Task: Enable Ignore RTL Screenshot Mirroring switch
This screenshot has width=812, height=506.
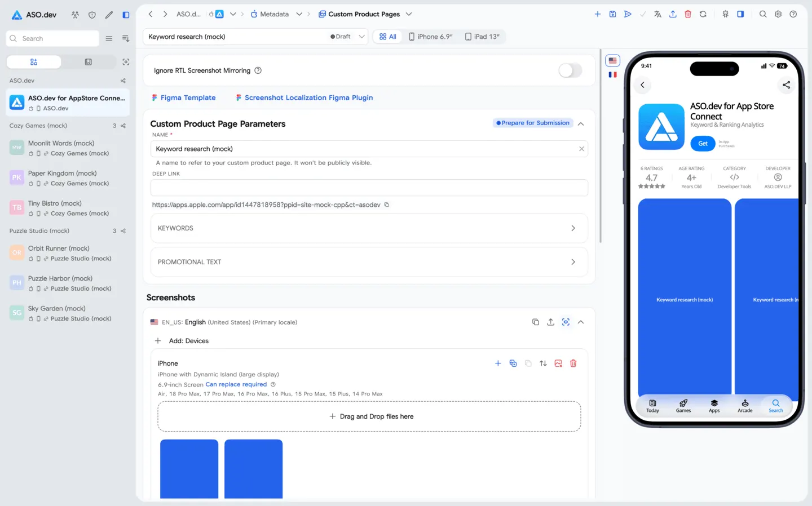Action: [x=570, y=70]
